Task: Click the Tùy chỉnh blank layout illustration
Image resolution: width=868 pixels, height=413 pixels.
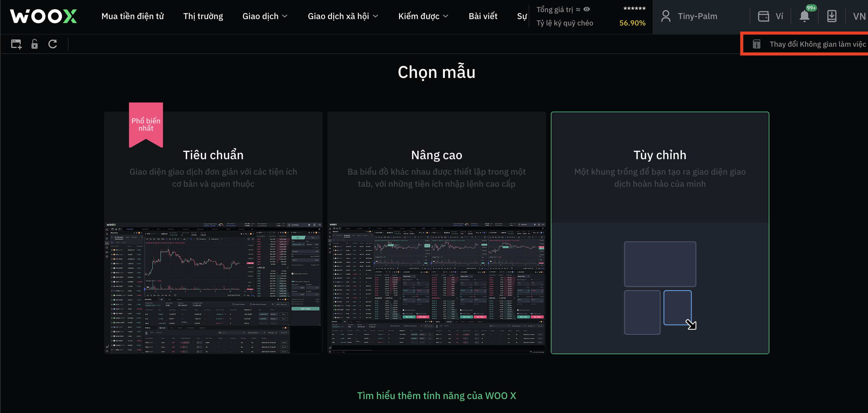Action: tap(660, 288)
